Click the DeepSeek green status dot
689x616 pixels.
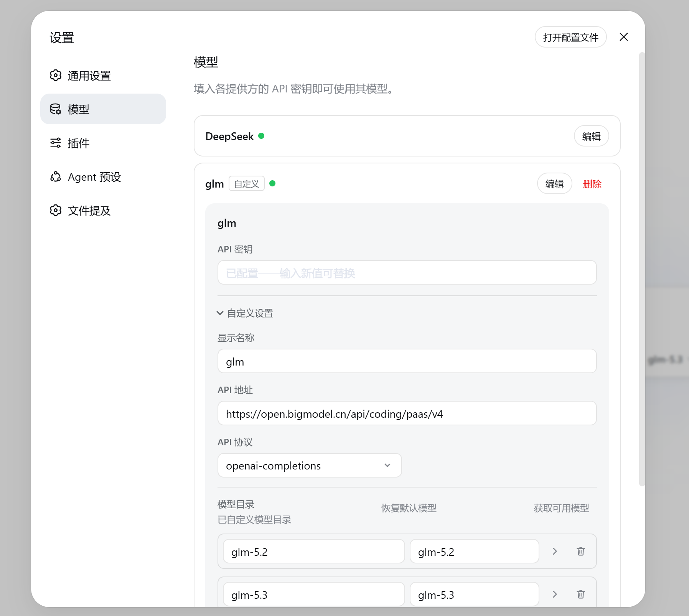pos(261,136)
